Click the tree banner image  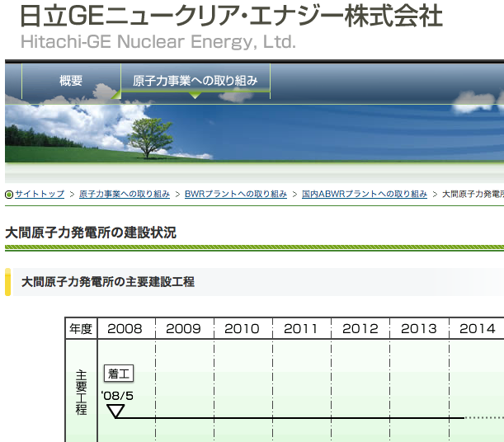click(x=254, y=132)
